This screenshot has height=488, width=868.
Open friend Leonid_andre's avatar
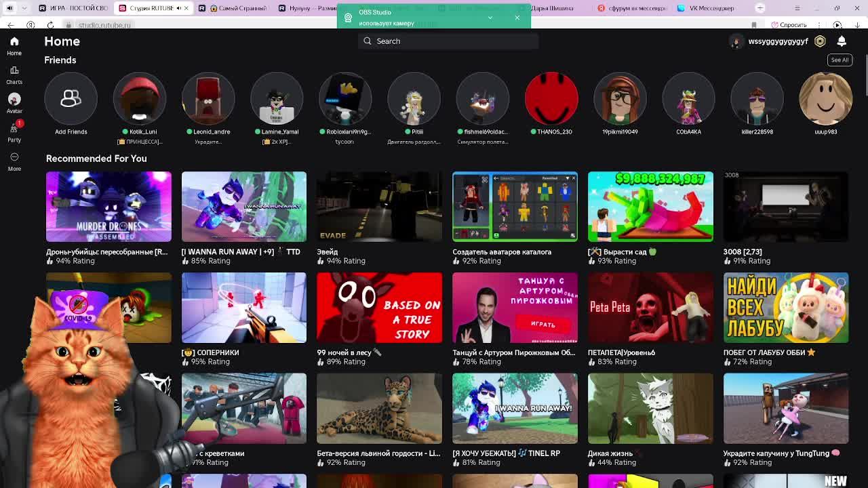point(208,99)
